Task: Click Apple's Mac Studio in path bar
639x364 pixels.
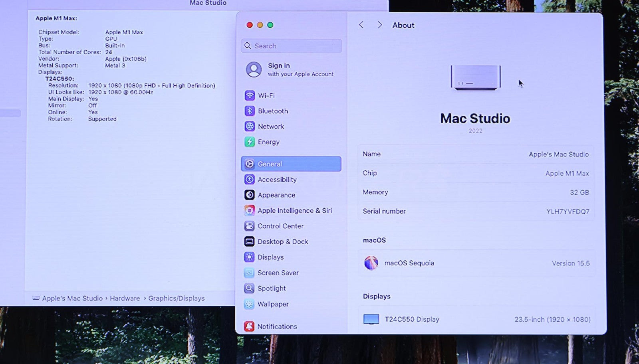Action: [72, 298]
